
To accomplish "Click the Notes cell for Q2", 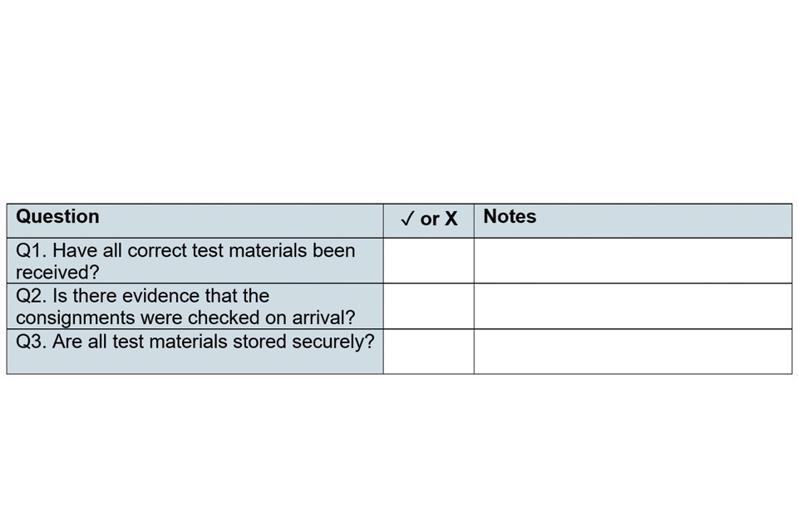I will 633,306.
